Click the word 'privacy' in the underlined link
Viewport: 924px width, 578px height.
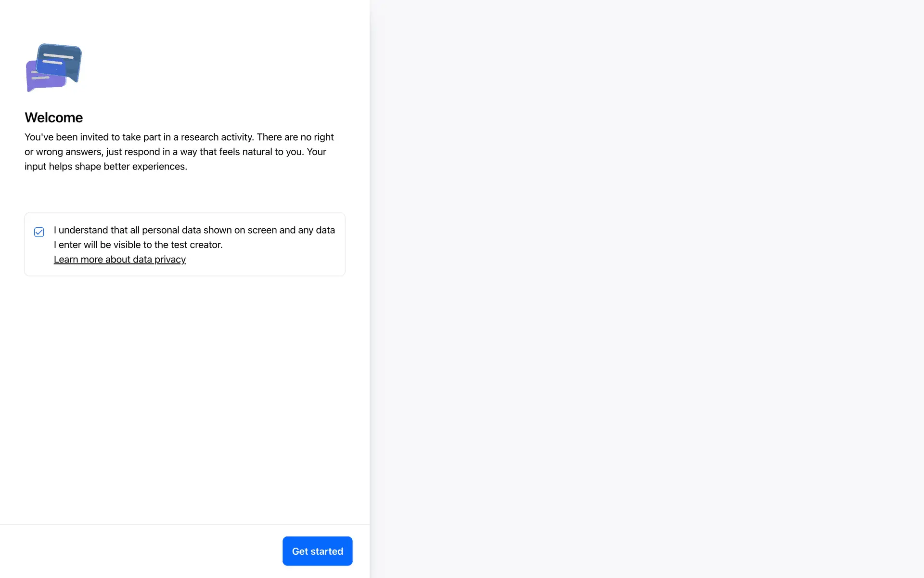pyautogui.click(x=170, y=259)
